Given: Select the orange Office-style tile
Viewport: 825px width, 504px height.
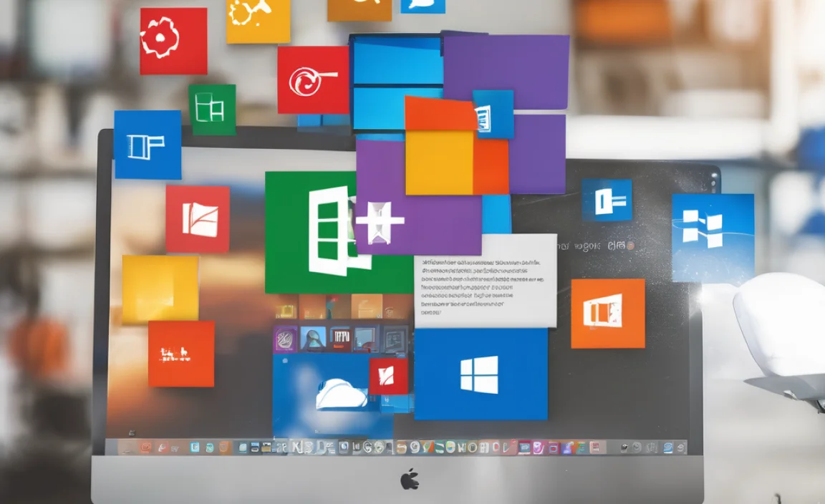Looking at the screenshot, I should click(607, 314).
